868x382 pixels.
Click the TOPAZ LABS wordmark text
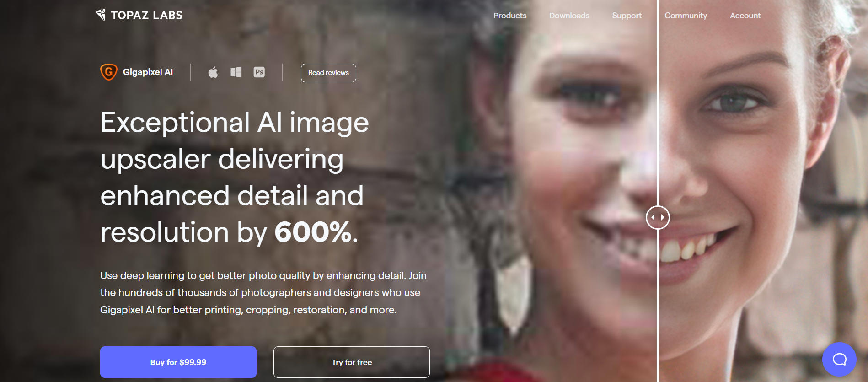pyautogui.click(x=146, y=15)
